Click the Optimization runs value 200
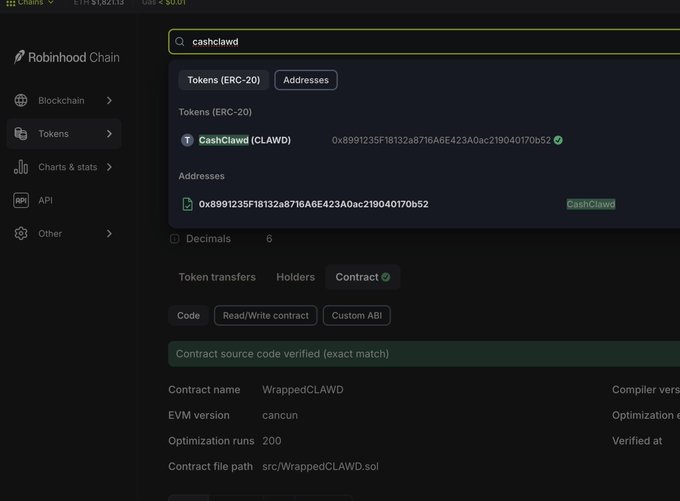 pos(271,441)
